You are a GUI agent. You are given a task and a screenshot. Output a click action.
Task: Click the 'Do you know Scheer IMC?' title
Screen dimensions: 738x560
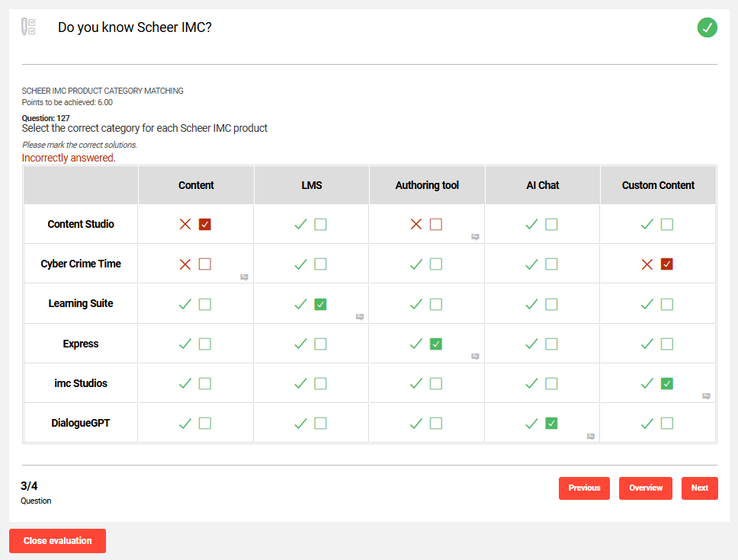(x=135, y=27)
